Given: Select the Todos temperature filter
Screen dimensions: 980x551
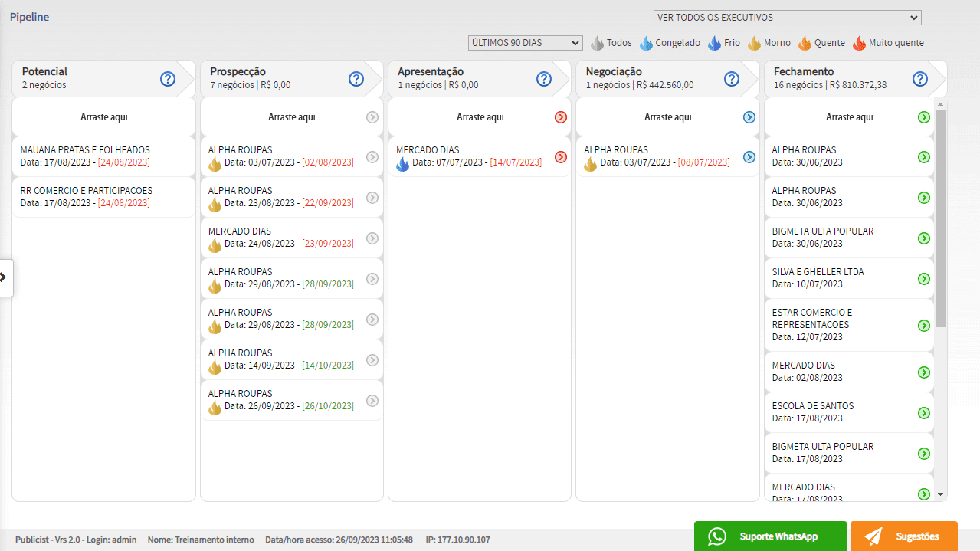Looking at the screenshot, I should pos(611,43).
